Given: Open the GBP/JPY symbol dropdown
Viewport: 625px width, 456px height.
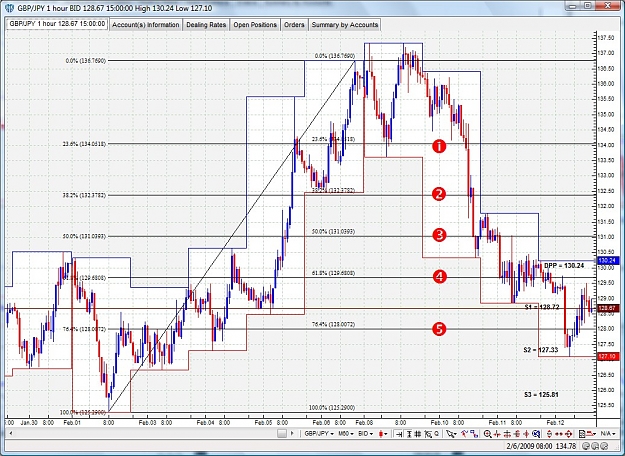Looking at the screenshot, I should click(x=319, y=434).
